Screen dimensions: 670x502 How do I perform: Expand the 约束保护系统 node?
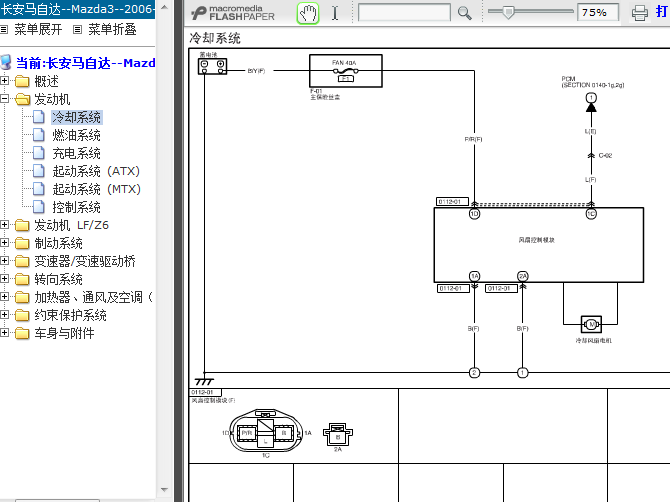(5, 314)
